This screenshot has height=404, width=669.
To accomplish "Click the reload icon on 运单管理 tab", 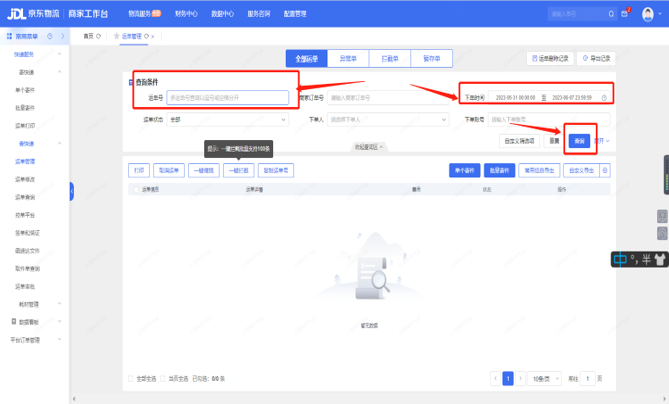I will click(146, 36).
